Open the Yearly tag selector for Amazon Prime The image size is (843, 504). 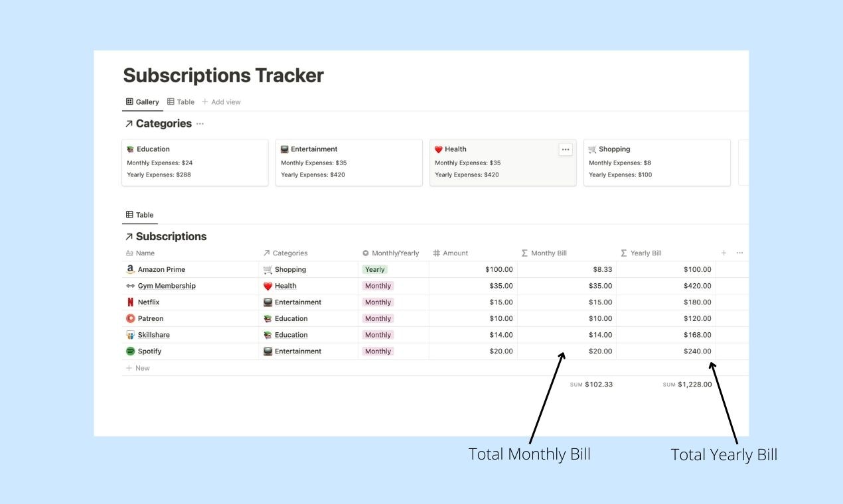tap(374, 269)
